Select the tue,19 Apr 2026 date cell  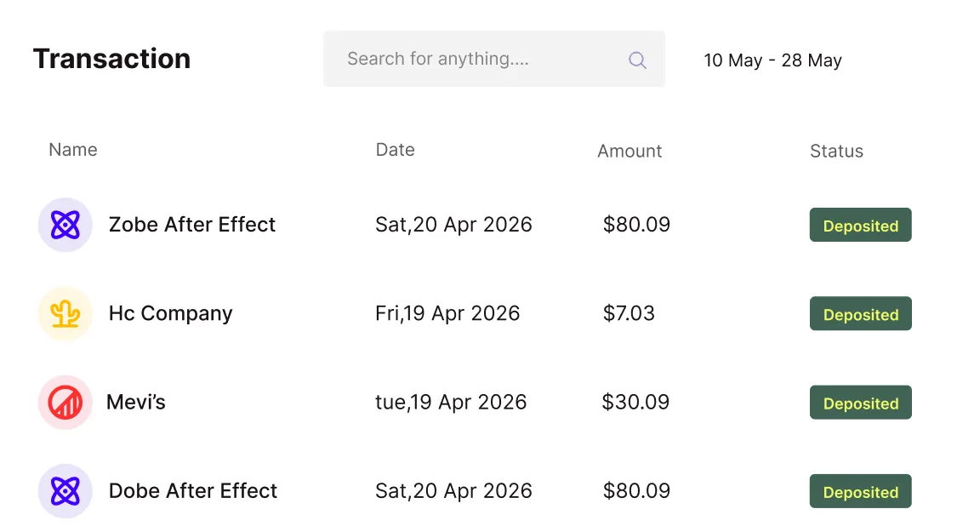pyautogui.click(x=451, y=402)
